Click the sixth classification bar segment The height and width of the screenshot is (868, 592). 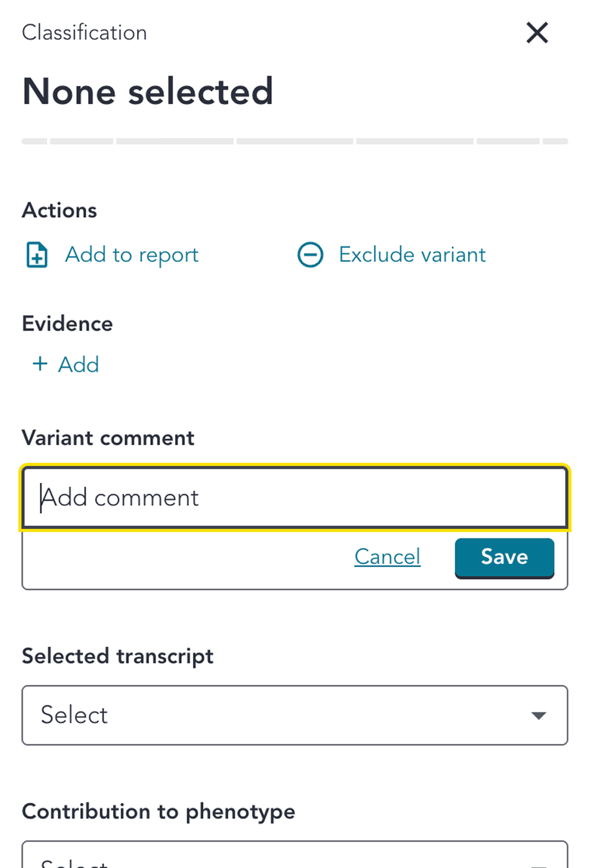point(508,141)
